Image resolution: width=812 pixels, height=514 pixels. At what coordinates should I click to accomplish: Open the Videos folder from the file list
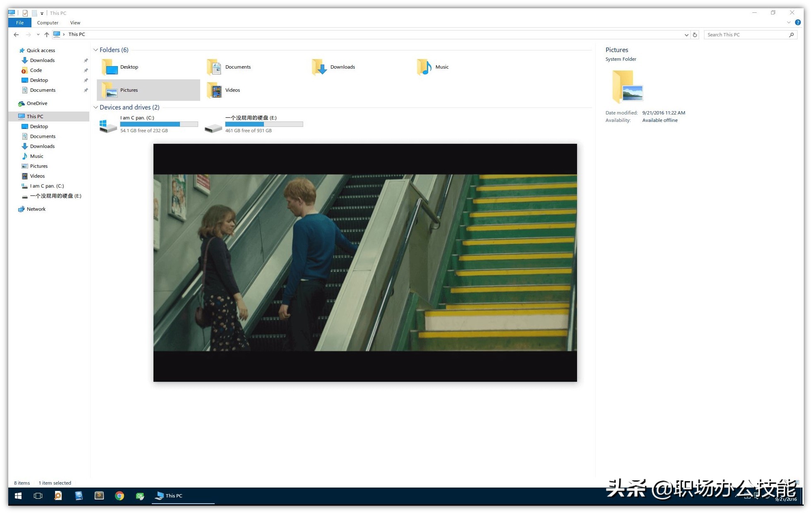[x=215, y=90]
